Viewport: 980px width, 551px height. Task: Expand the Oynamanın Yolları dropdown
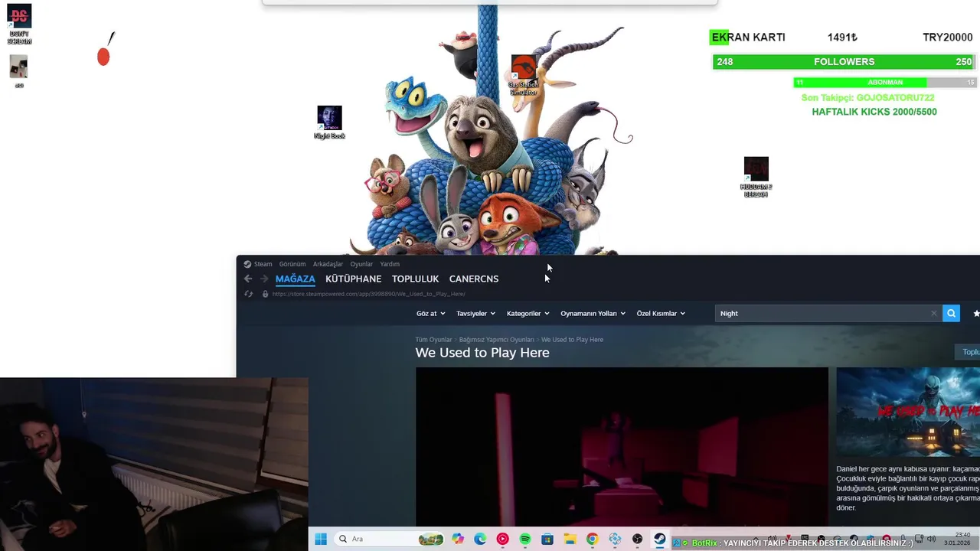[x=593, y=313]
